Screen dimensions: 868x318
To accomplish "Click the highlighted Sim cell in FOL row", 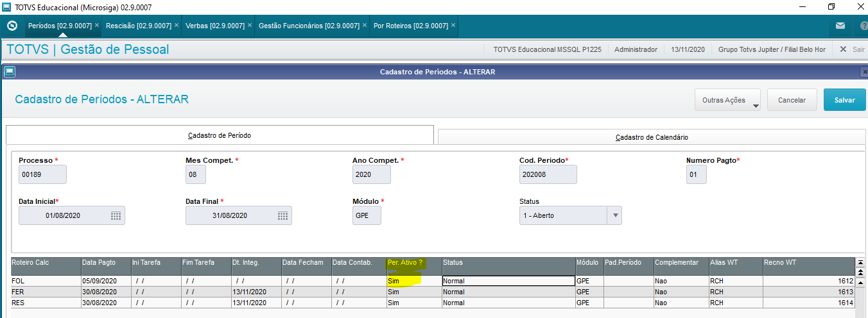I will (413, 281).
